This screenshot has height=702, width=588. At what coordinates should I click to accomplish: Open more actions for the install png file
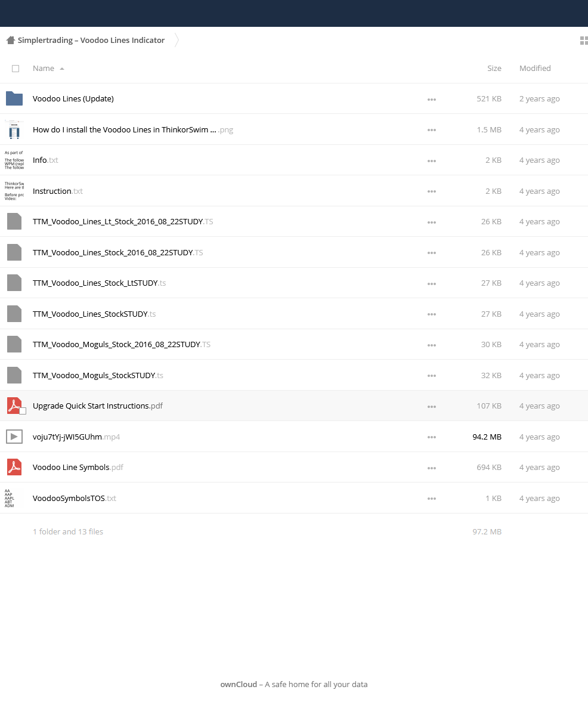[x=431, y=130]
